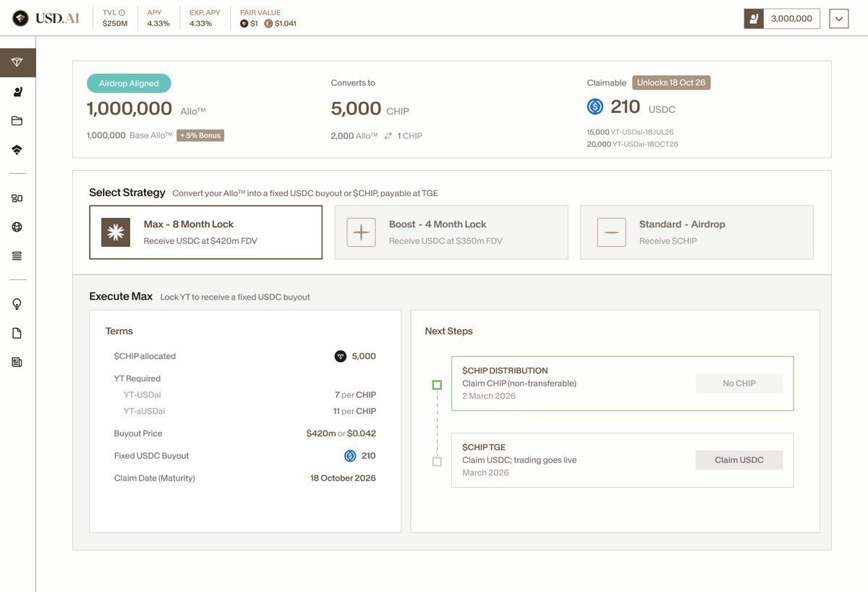The width and height of the screenshot is (868, 592).
Task: Choose the Standard - Airdrop strategy
Action: [696, 232]
